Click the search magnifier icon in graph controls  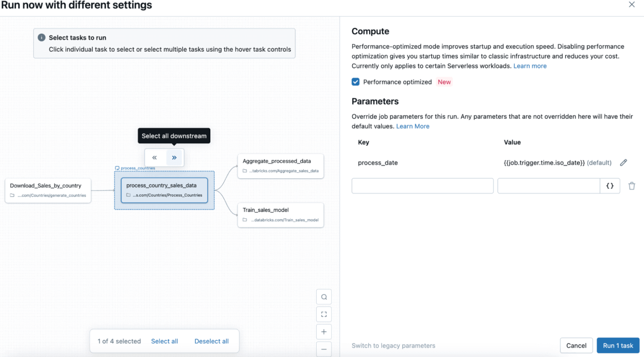tap(324, 297)
